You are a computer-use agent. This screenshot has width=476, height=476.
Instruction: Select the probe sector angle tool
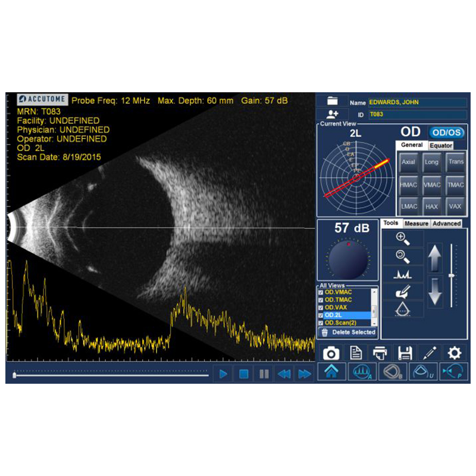(x=403, y=309)
